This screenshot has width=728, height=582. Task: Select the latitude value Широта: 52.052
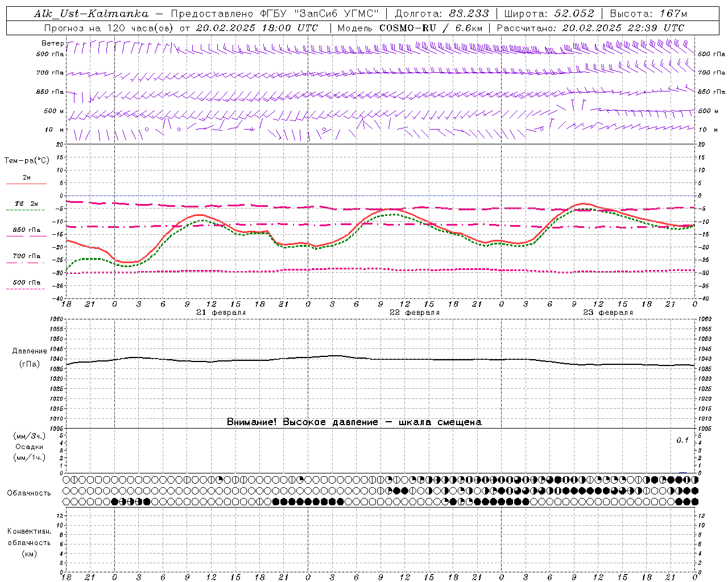[549, 14]
